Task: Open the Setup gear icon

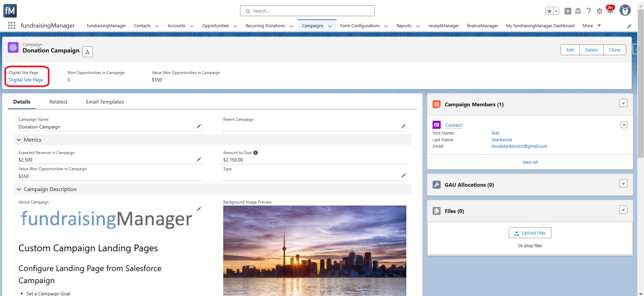Action: [x=599, y=11]
